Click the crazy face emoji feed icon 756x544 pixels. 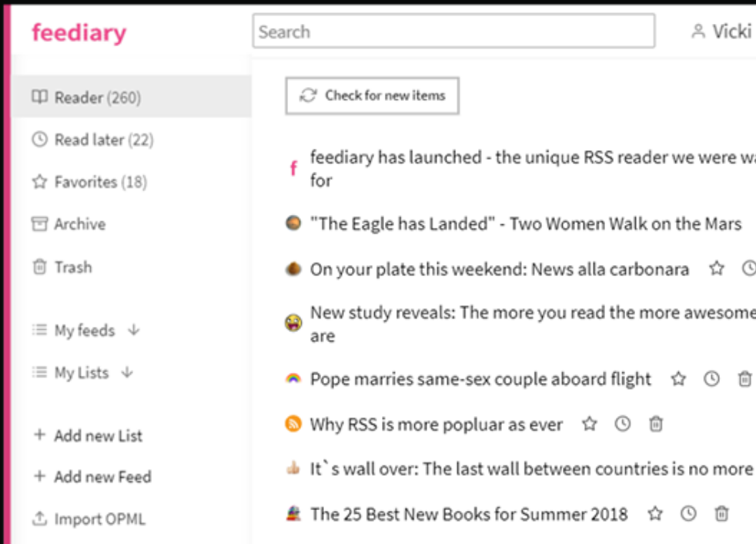(x=293, y=322)
